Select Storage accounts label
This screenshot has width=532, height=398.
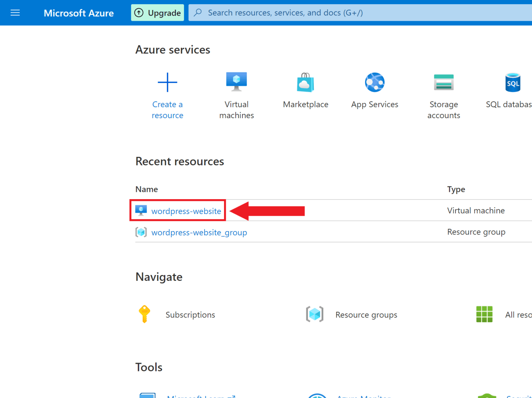(444, 110)
